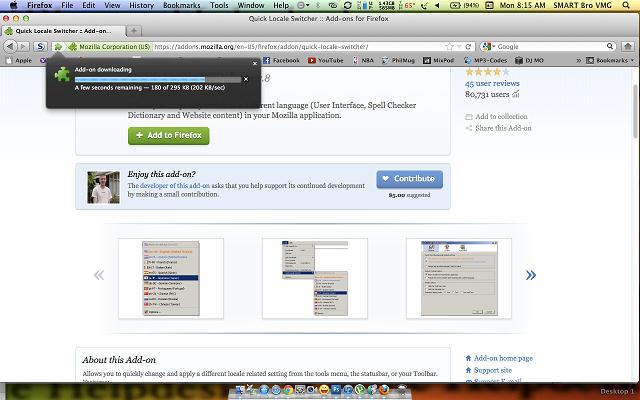Click the add-on download progress bar
Screen dimensions: 640x400
point(158,79)
